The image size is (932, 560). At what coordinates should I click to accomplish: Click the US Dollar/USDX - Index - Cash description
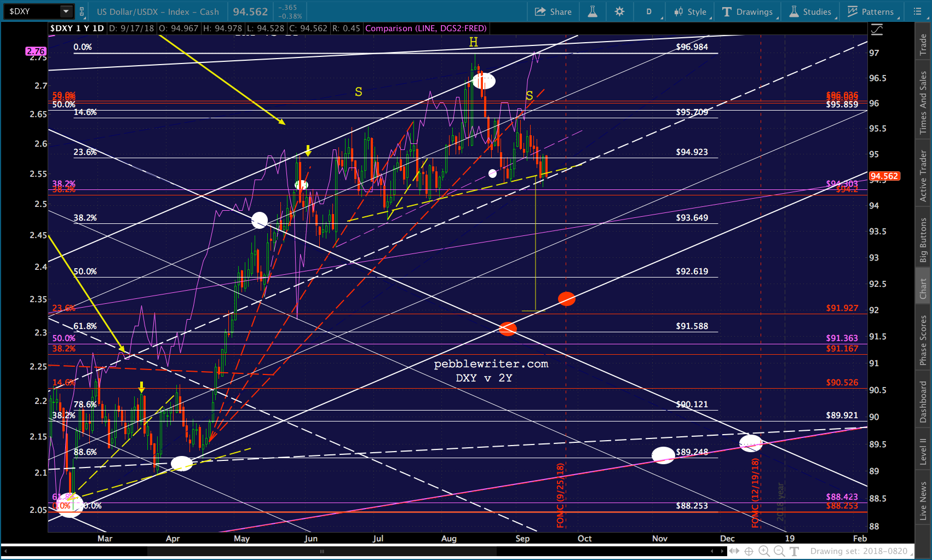coord(158,11)
